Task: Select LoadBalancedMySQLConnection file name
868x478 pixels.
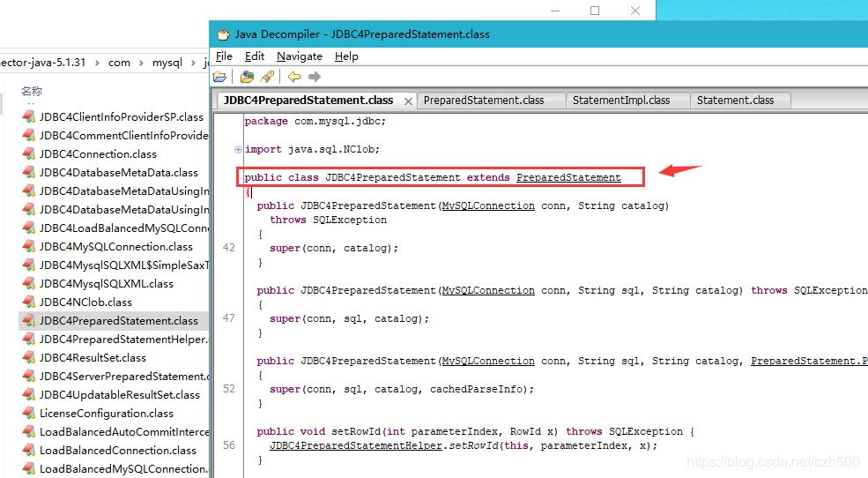Action: (x=123, y=468)
